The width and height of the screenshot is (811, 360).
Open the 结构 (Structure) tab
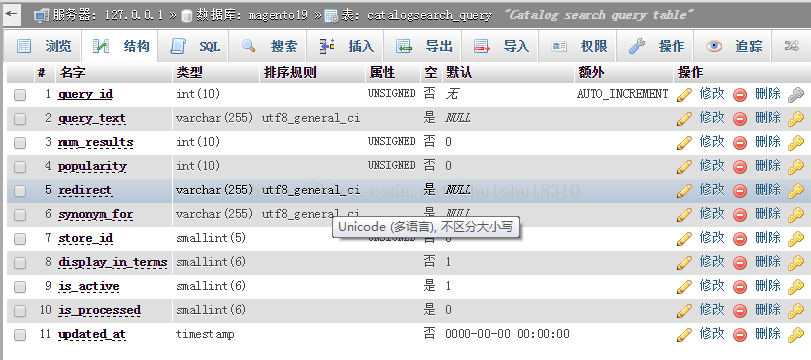point(121,47)
